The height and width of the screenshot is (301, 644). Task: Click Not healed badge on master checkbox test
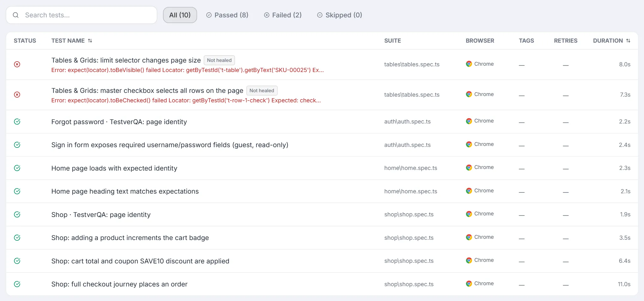click(x=262, y=91)
